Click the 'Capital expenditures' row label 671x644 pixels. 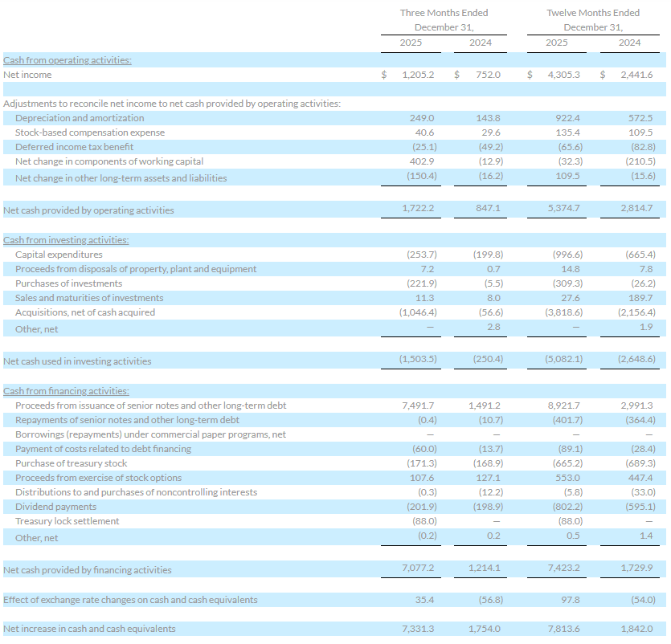pos(59,255)
